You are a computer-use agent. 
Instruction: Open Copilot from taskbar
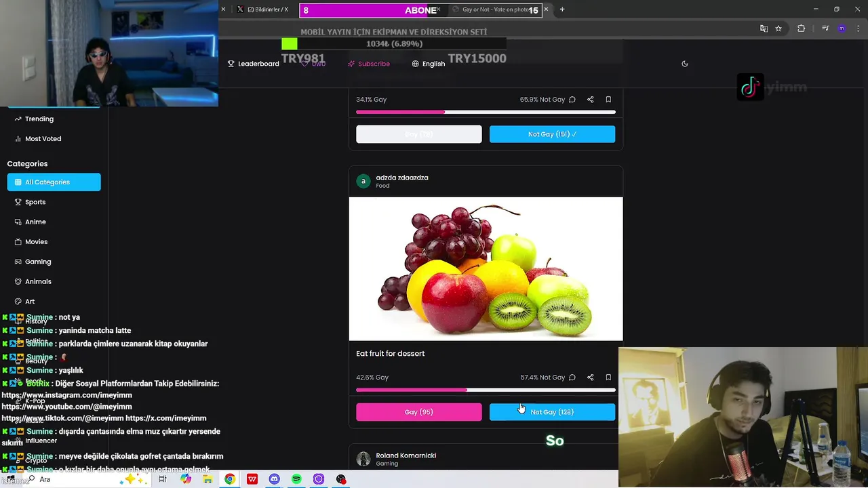(x=186, y=479)
